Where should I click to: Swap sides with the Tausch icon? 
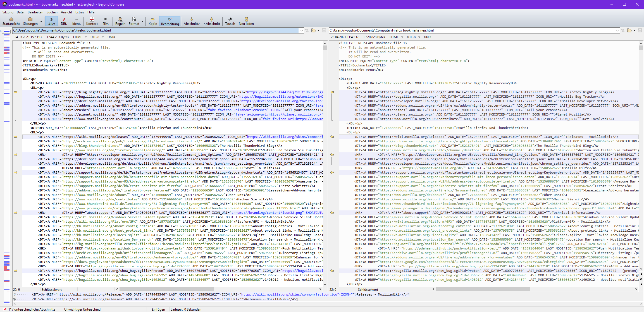click(230, 21)
